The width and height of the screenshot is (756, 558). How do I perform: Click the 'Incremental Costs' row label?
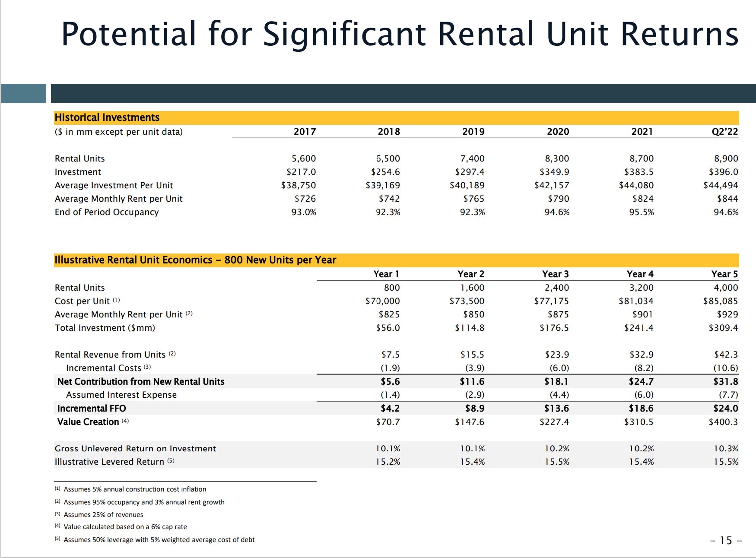(108, 368)
